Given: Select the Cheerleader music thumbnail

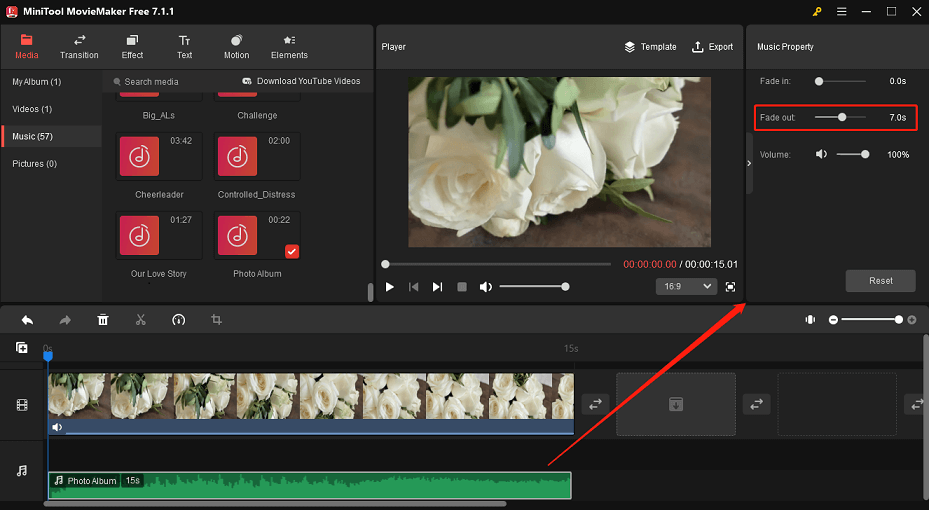Looking at the screenshot, I should coord(159,156).
